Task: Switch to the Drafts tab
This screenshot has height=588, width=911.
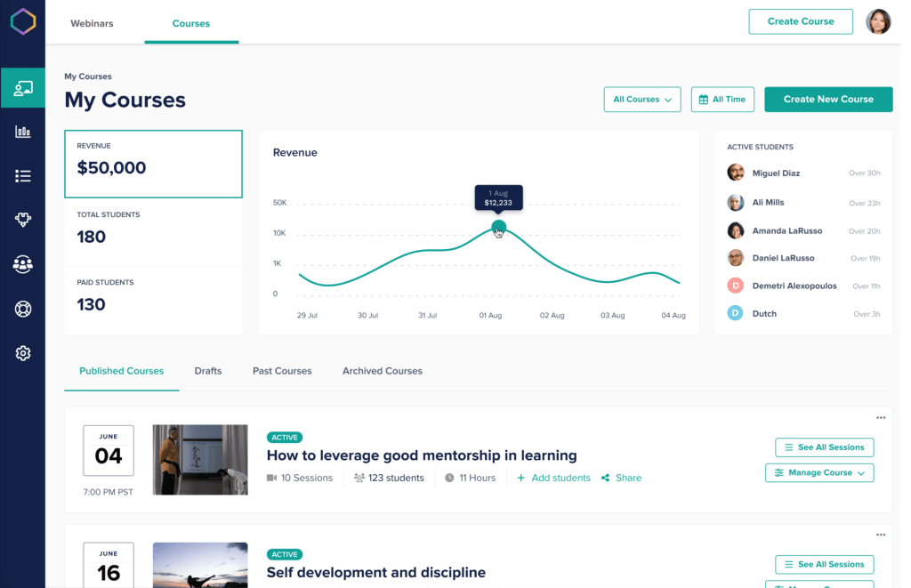Action: 208,371
